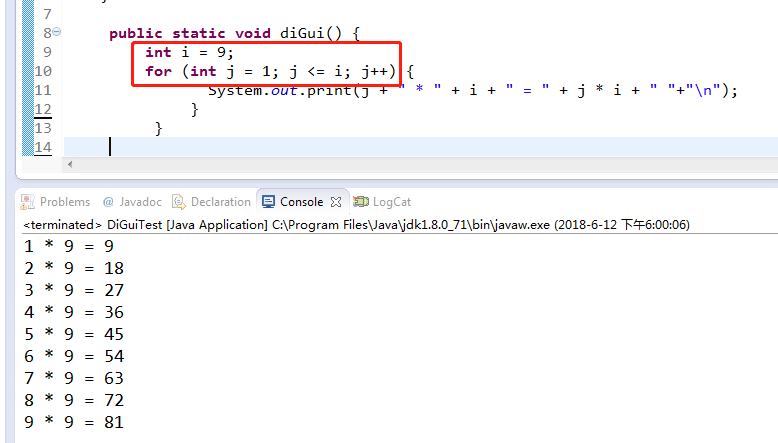Click the 'for' keyword on line 10
This screenshot has height=443, width=778.
158,71
